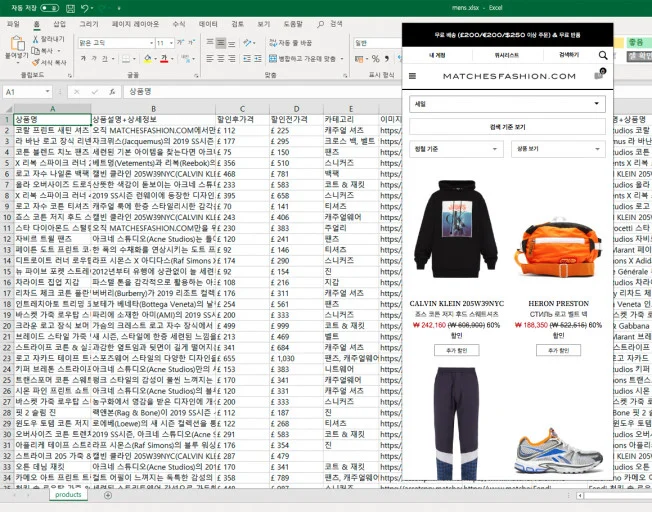652x512 pixels.
Task: Click the Save icon in the title bar
Action: point(70,8)
